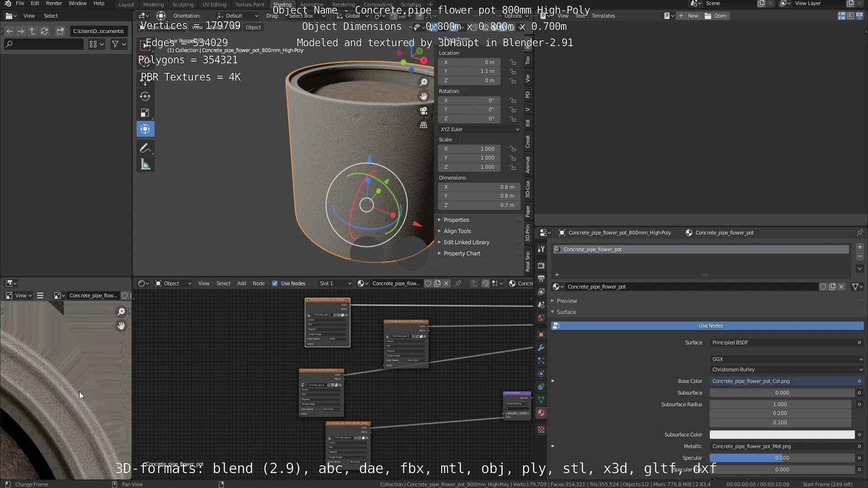Screen dimensions: 868x488
Task: Open the Material properties tab
Action: click(x=541, y=413)
